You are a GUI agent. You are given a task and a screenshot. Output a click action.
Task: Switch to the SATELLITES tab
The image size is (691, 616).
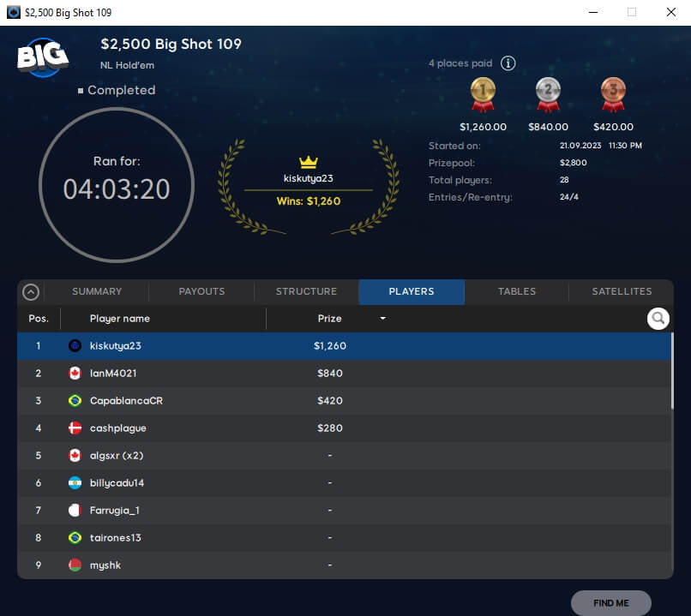pos(622,291)
